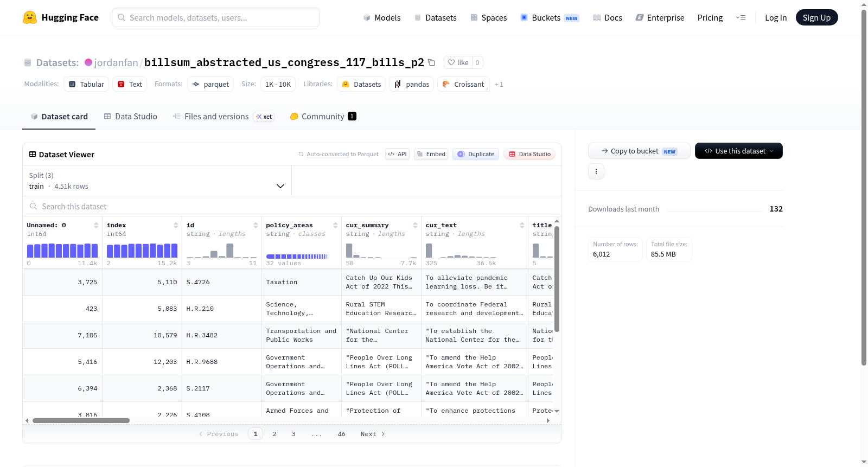Click the heart like button
The image size is (868, 467).
[x=458, y=62]
